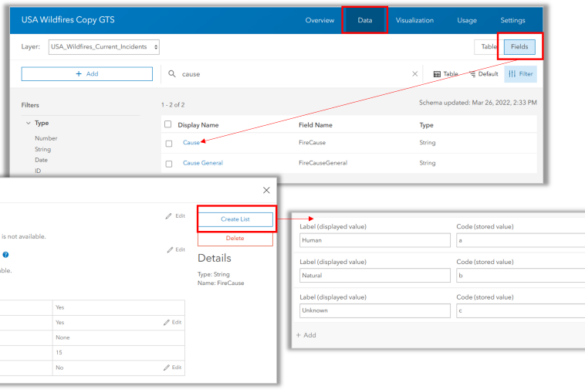The height and width of the screenshot is (390, 585).
Task: Click the red Delete button
Action: 235,238
